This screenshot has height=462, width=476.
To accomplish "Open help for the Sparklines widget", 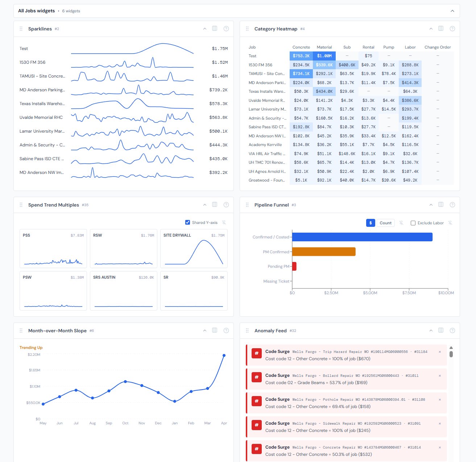I will 226,29.
